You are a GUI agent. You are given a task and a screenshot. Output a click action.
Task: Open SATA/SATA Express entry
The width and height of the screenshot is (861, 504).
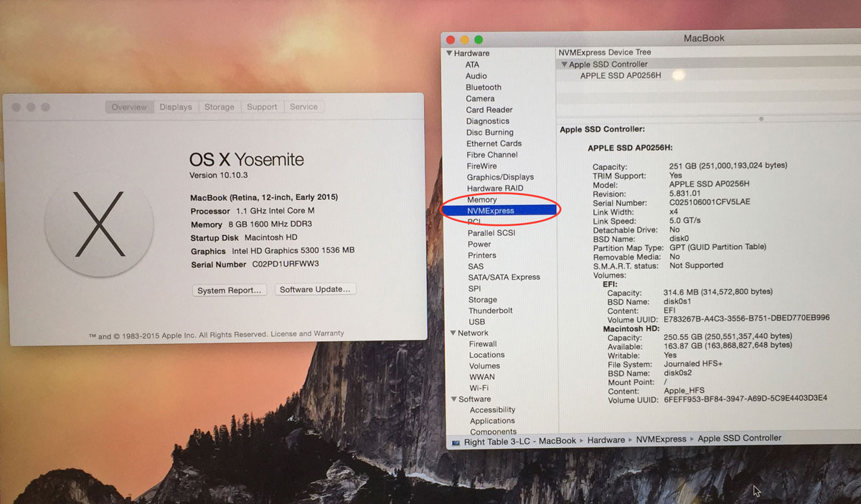504,277
